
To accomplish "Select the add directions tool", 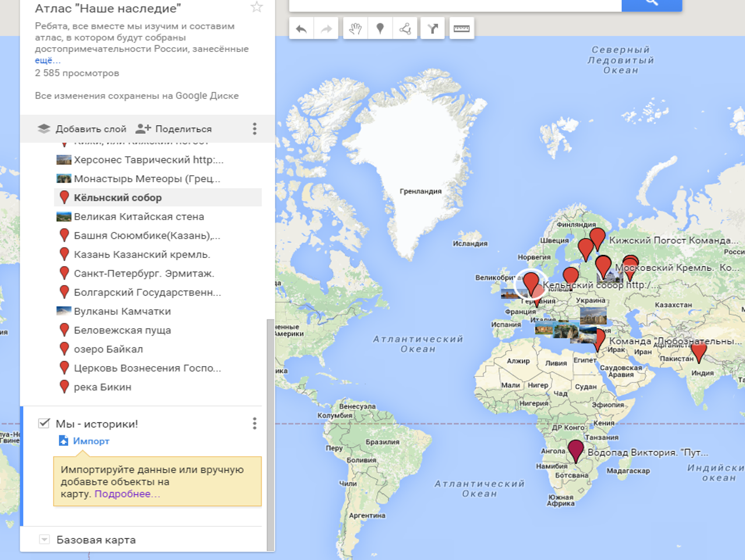I will (x=433, y=29).
